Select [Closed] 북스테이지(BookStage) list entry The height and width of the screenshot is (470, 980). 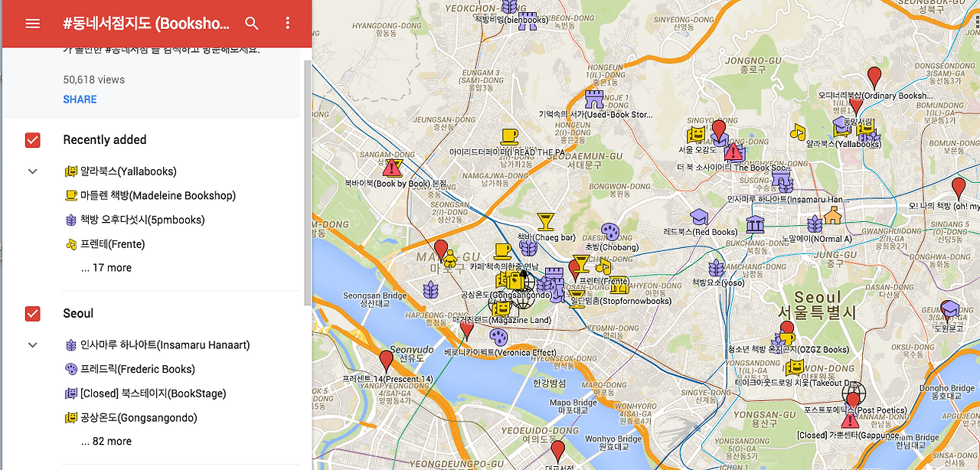(145, 394)
